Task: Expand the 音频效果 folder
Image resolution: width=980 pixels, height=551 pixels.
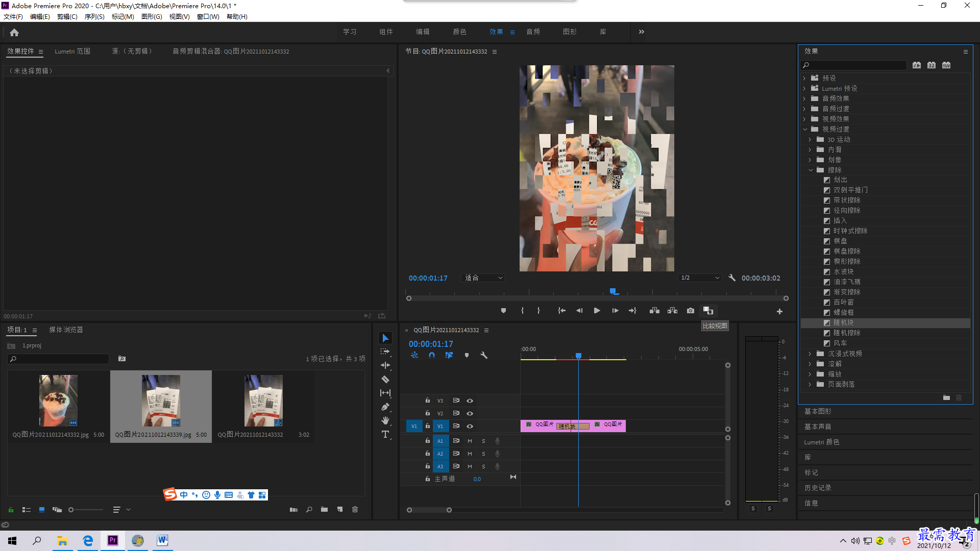Action: [804, 98]
